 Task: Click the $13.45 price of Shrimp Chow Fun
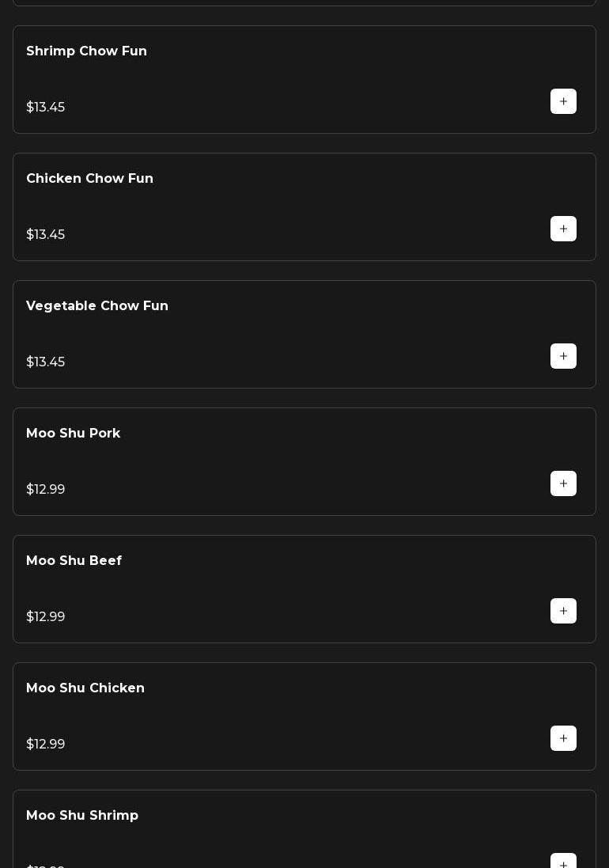point(46,108)
